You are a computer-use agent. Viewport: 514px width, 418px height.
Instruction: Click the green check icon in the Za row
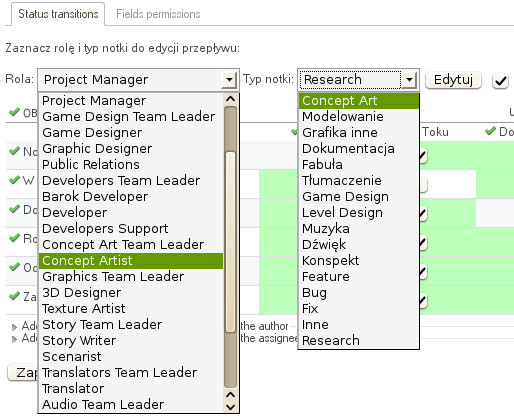pyautogui.click(x=14, y=296)
